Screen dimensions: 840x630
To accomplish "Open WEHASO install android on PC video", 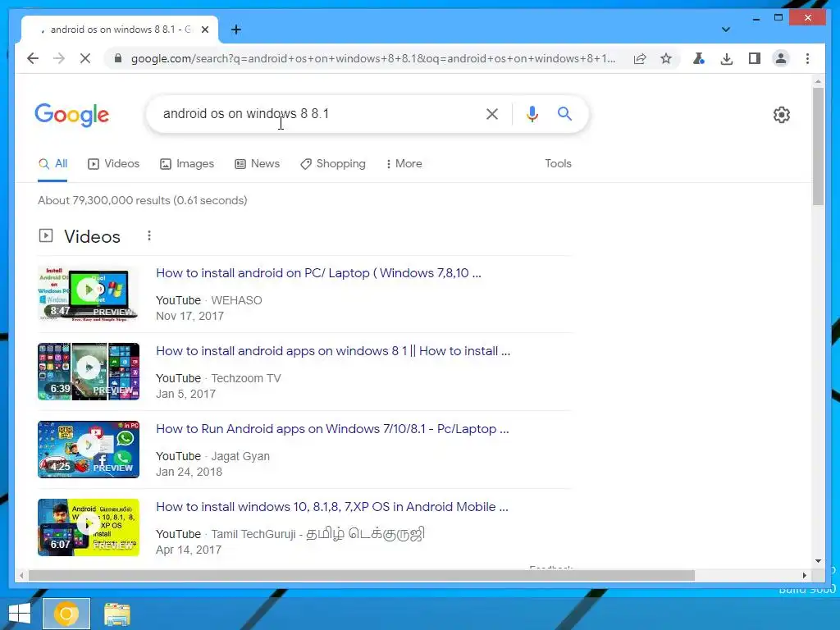I will 319,272.
